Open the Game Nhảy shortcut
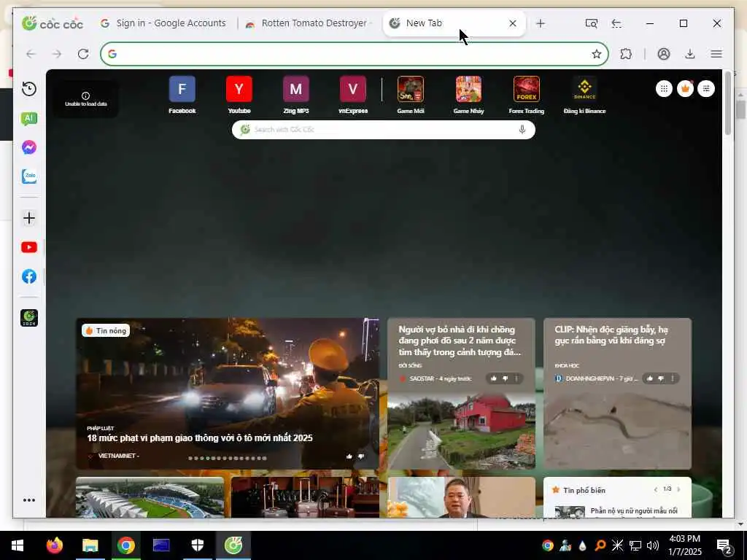The image size is (747, 560). (x=469, y=95)
